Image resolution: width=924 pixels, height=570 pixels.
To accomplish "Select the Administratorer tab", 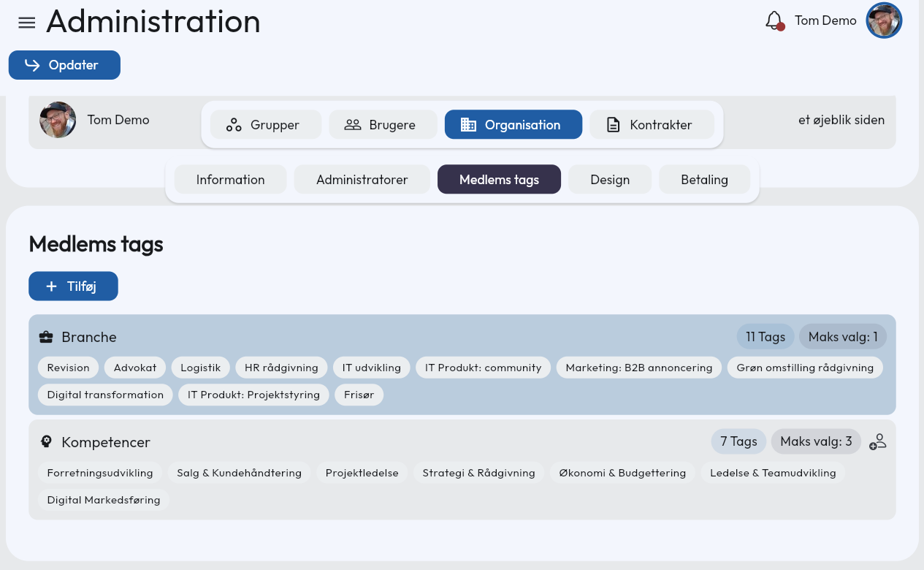I will [362, 179].
